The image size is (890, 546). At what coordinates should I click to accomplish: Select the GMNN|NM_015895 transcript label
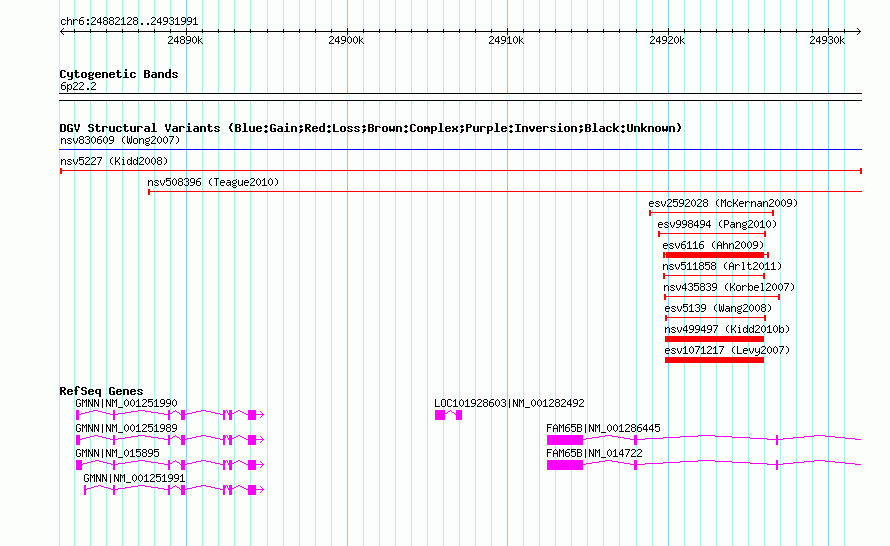point(117,453)
